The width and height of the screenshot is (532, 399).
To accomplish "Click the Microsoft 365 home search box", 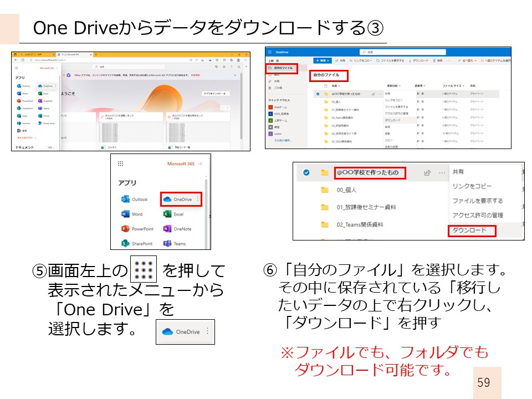I will point(129,66).
